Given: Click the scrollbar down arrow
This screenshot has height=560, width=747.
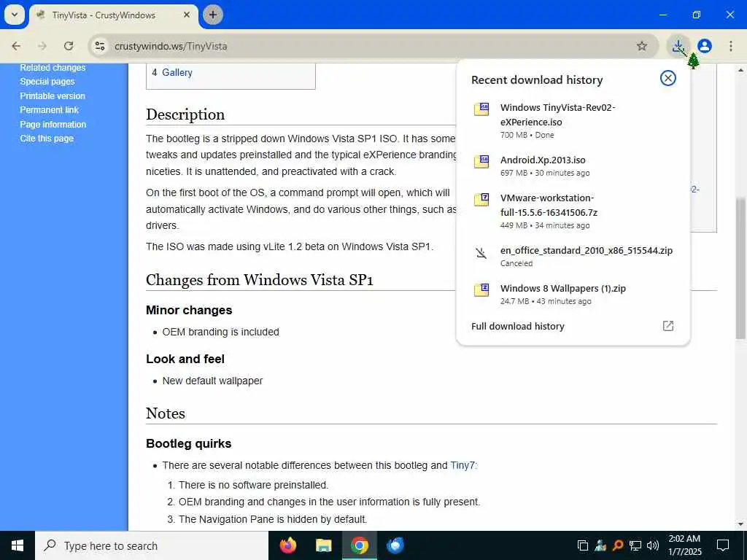Looking at the screenshot, I should (740, 525).
